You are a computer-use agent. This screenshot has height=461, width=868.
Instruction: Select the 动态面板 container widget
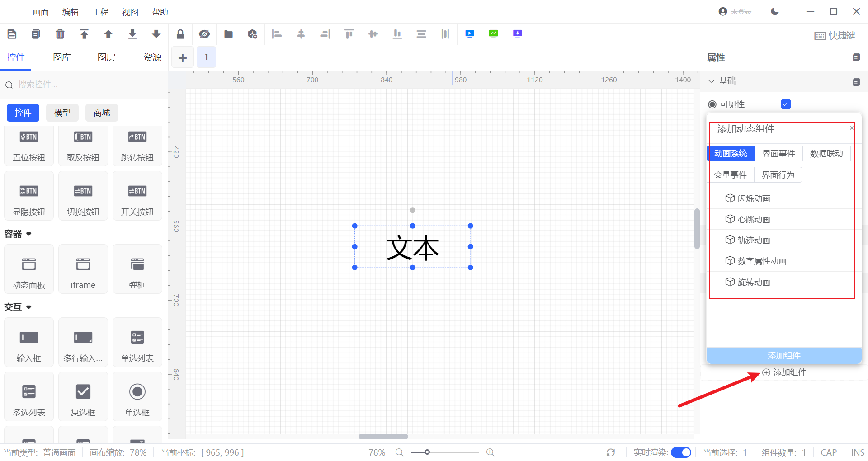[29, 269]
